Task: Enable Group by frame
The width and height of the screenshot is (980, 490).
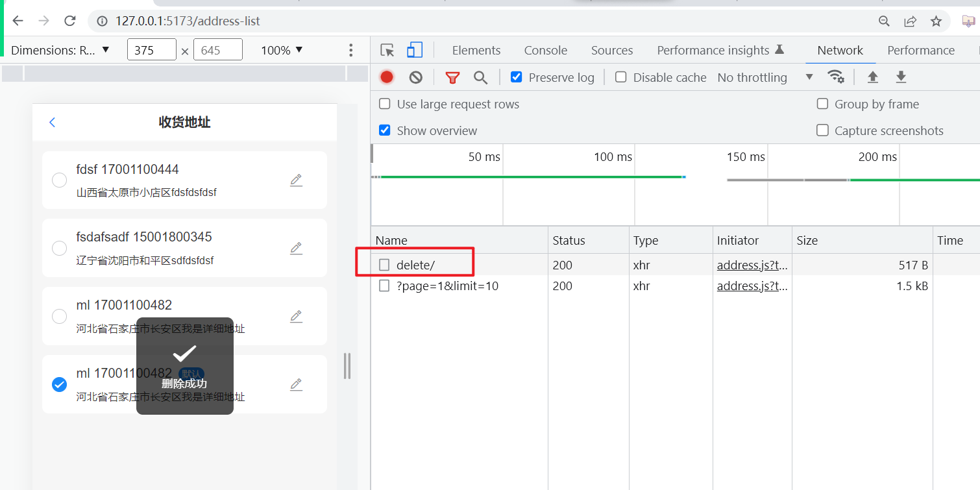Action: click(822, 104)
